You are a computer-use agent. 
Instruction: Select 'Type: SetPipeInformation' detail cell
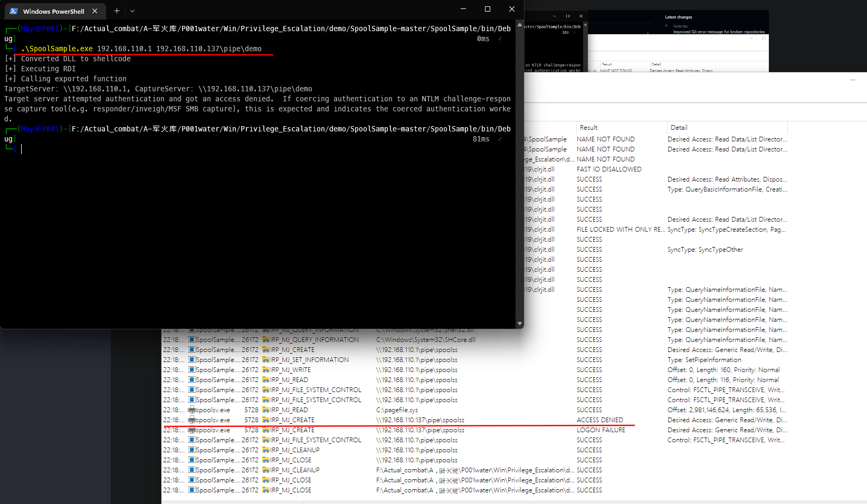coord(704,360)
